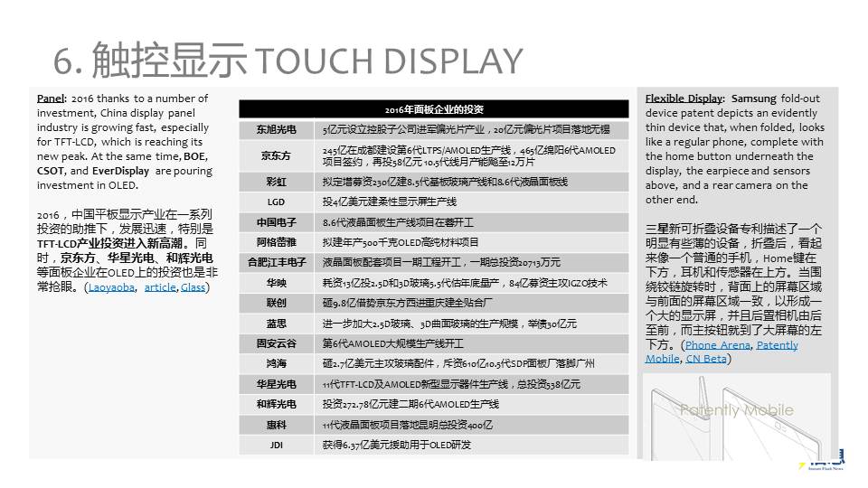The image size is (868, 488).
Task: Select the '惠科' table cell
Action: (x=277, y=425)
